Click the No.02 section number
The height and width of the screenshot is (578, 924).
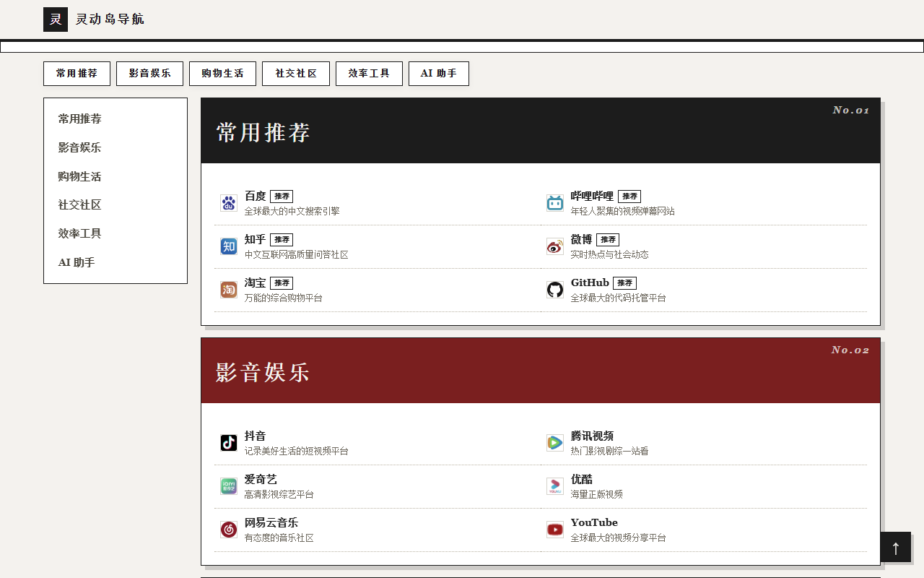850,350
